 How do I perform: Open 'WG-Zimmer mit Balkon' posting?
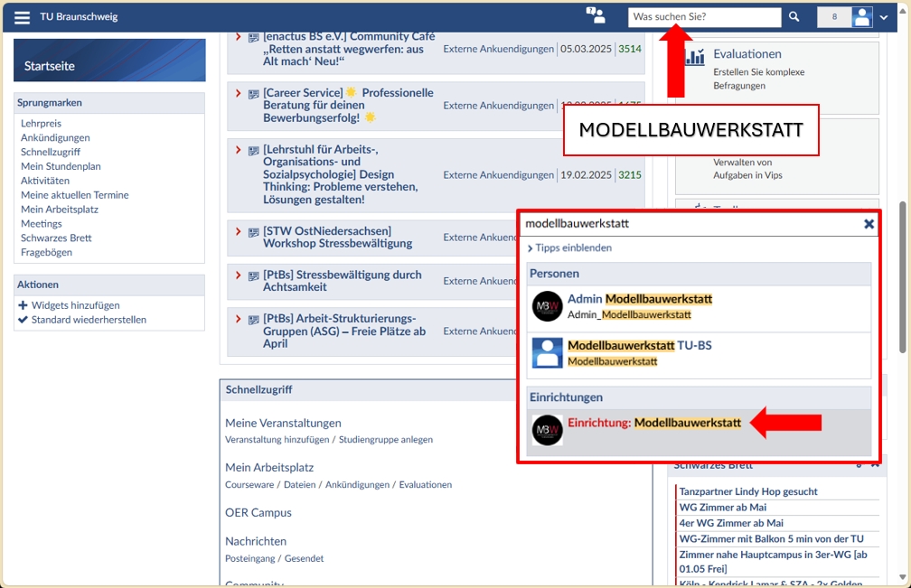772,538
